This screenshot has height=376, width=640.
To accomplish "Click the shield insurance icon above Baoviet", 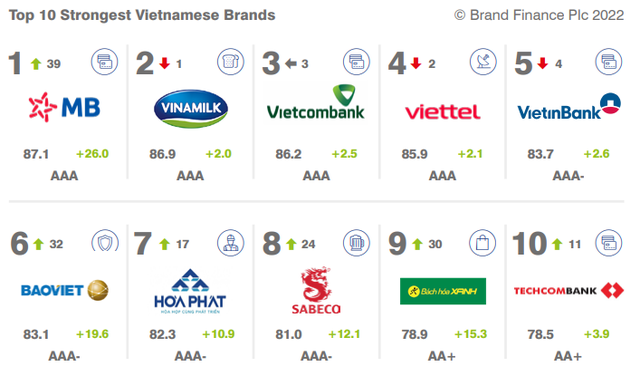I will coord(105,242).
